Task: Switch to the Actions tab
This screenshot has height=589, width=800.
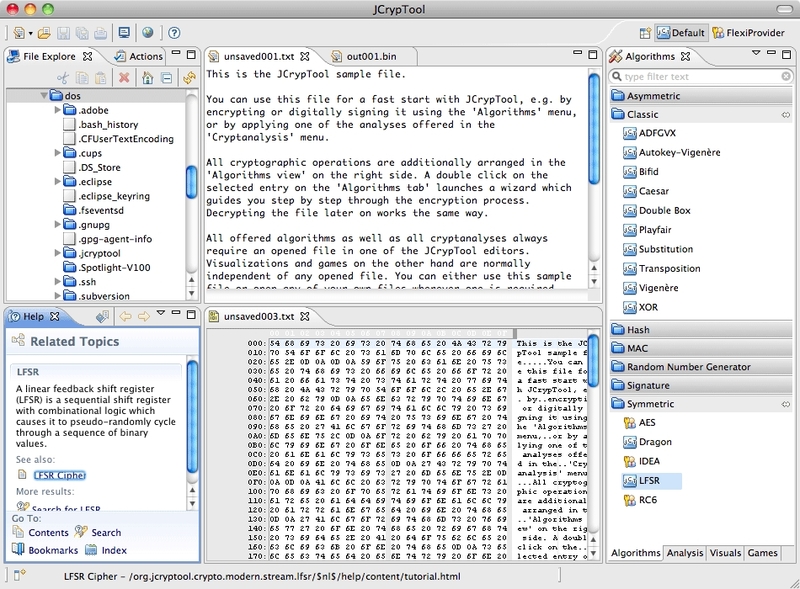Action: (x=139, y=56)
